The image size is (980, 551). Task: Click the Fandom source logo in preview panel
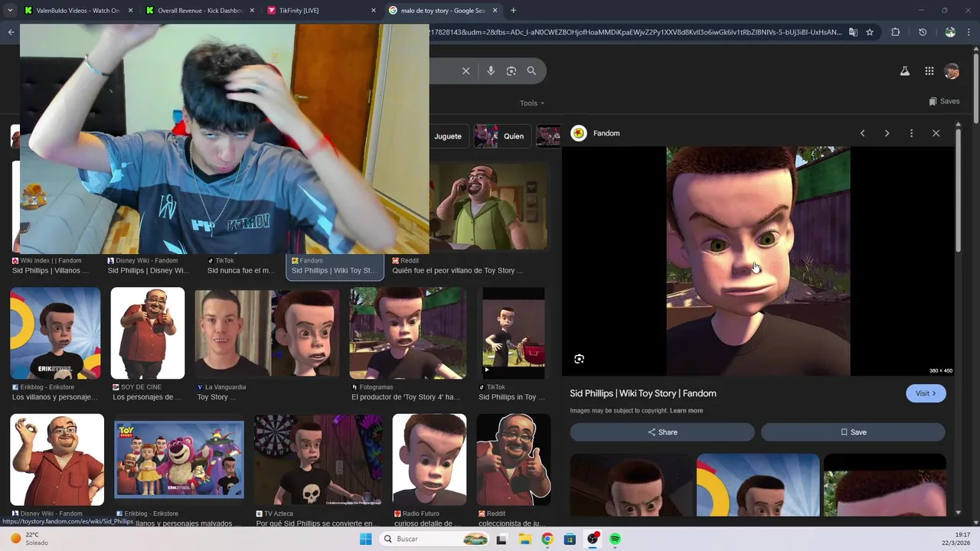(x=579, y=133)
